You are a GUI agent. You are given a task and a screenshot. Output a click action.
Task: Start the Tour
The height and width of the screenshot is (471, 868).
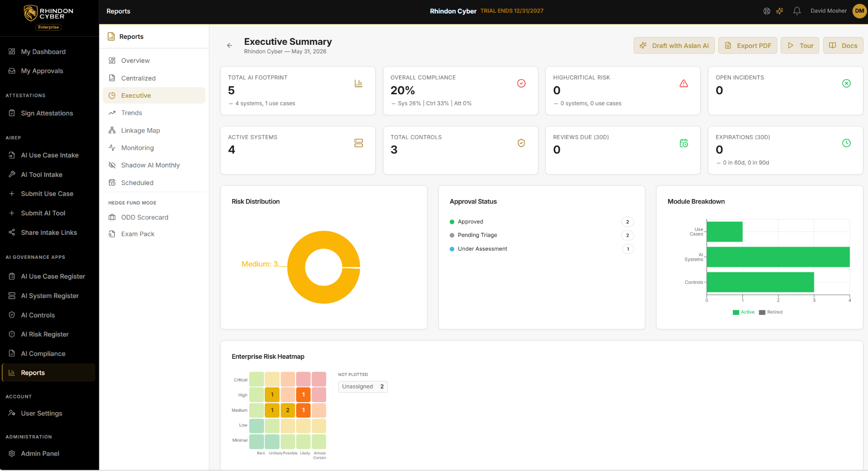(x=800, y=46)
